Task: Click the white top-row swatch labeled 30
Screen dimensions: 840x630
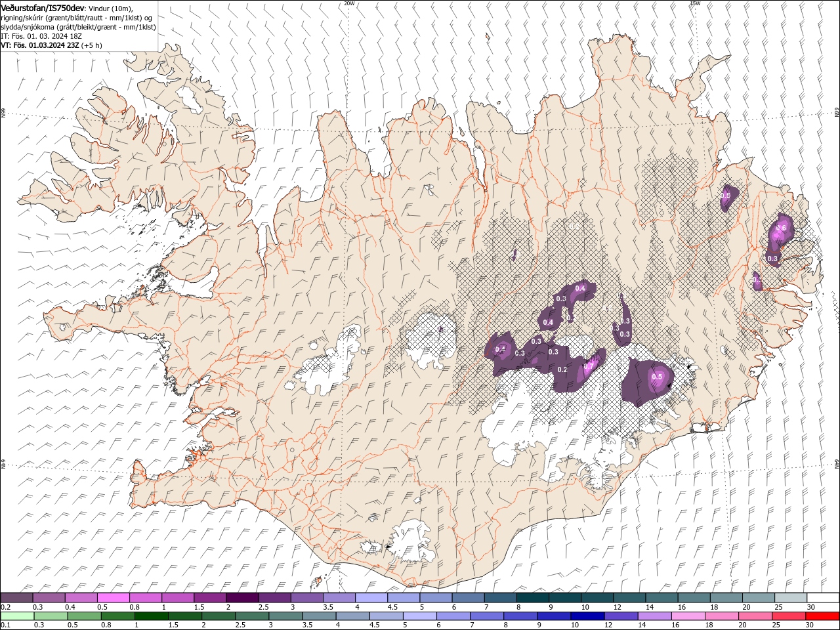Action: click(x=824, y=598)
